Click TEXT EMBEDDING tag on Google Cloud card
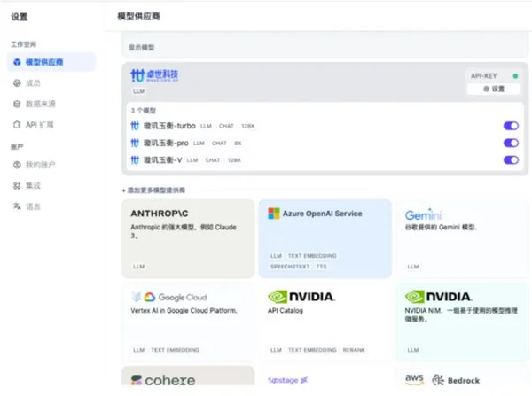 pos(175,350)
